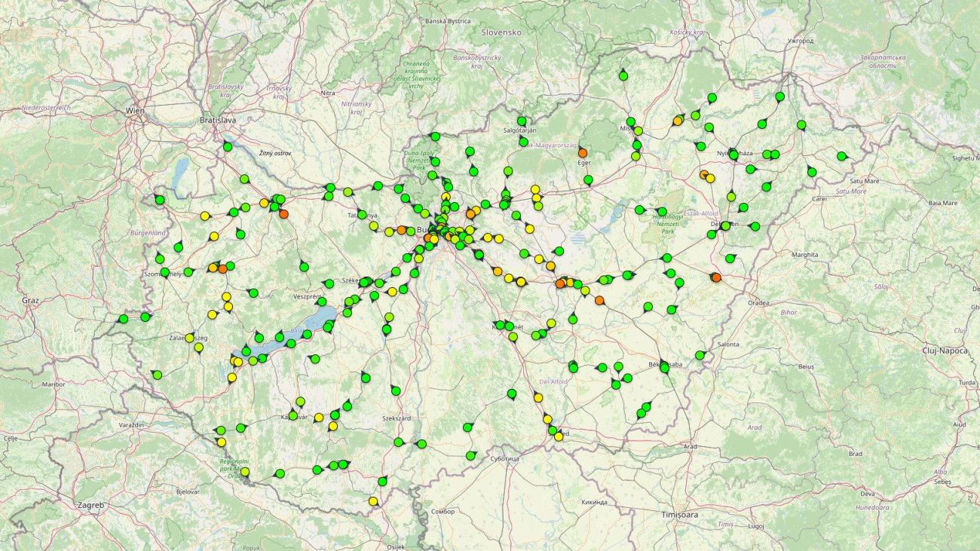Click the green marker near Veszprém
Screen dimensions: 980x551
pos(321,302)
